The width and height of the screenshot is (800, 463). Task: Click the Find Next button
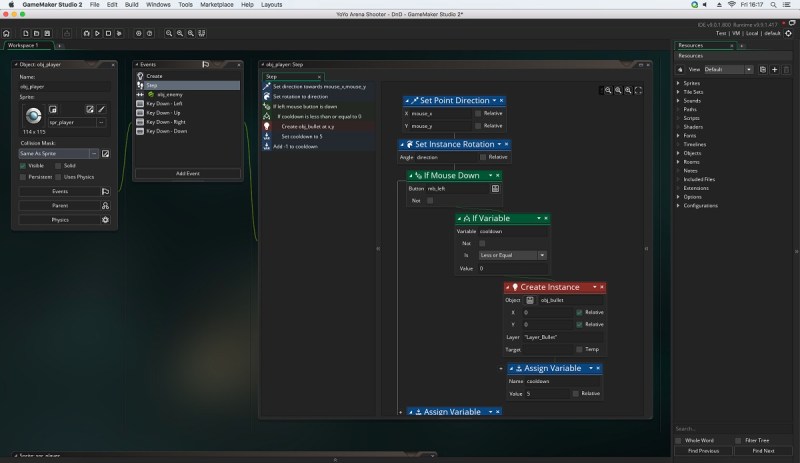coord(762,451)
